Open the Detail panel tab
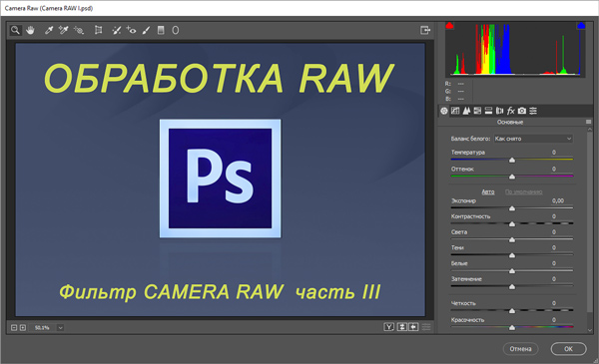The height and width of the screenshot is (364, 599). [466, 111]
